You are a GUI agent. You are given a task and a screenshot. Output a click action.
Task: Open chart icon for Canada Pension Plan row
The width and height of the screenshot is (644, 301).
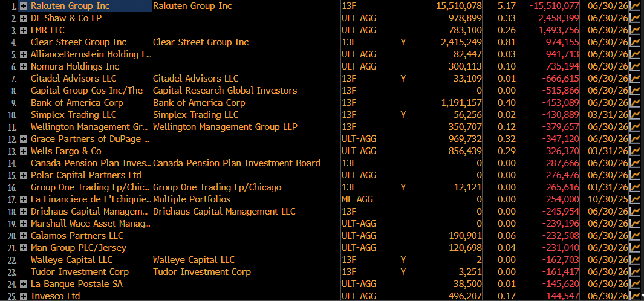(635, 163)
